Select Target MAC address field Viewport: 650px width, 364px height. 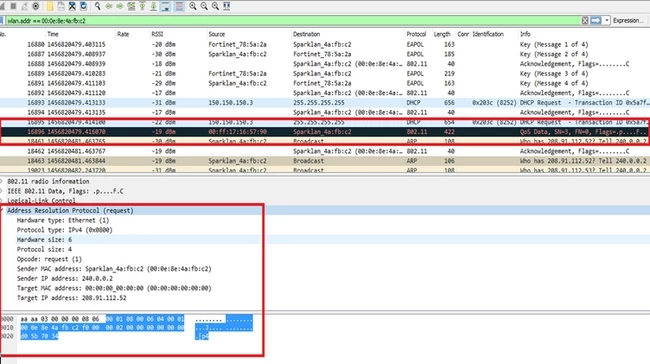tap(114, 288)
